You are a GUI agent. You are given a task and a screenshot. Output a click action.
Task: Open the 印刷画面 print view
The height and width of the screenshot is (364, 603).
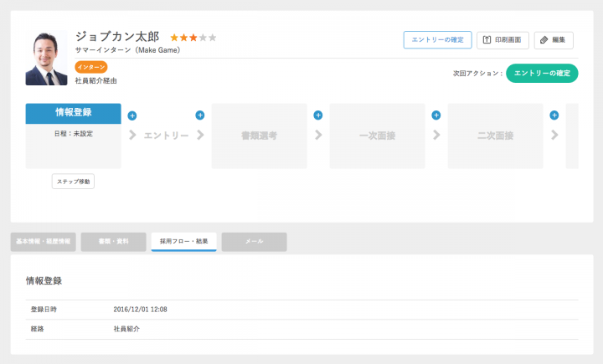(502, 39)
